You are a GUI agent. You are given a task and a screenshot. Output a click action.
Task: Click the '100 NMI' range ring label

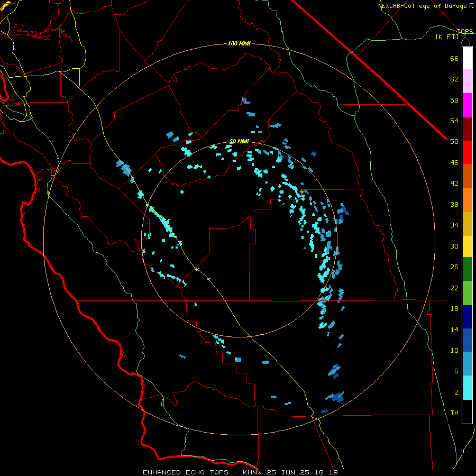[239, 44]
